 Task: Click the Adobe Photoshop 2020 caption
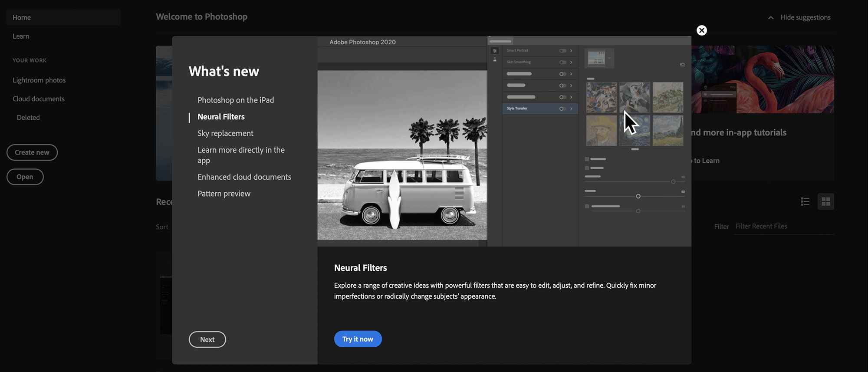362,42
